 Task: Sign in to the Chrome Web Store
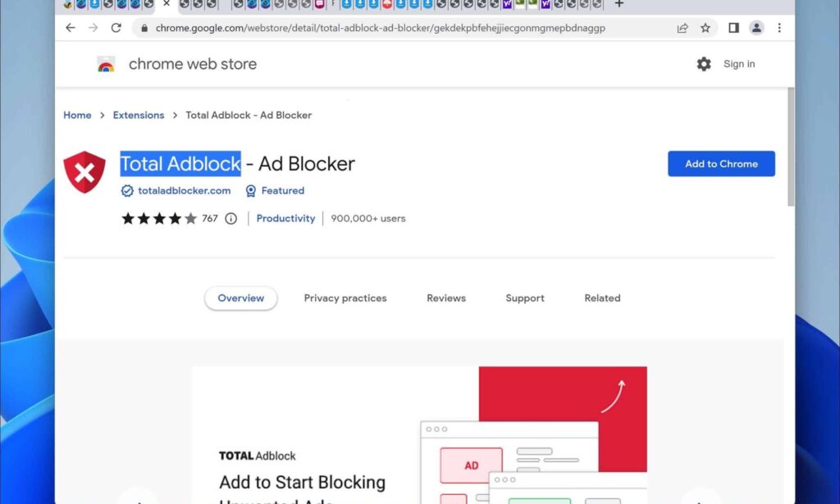tap(739, 64)
